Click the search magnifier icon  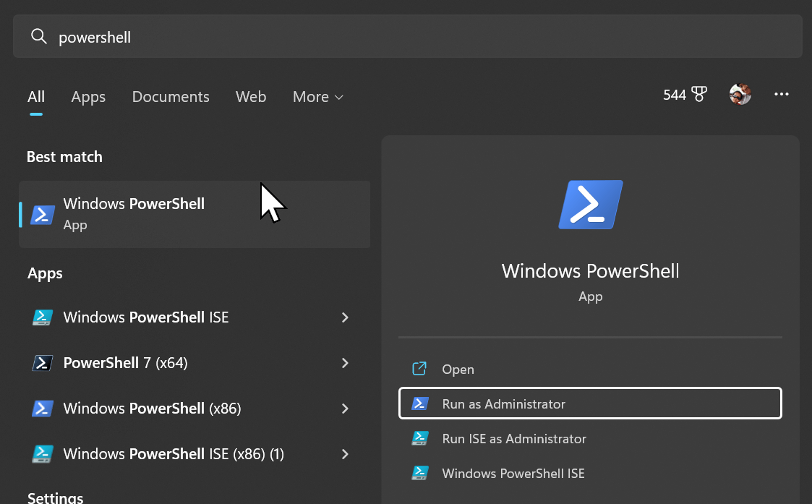pyautogui.click(x=39, y=36)
